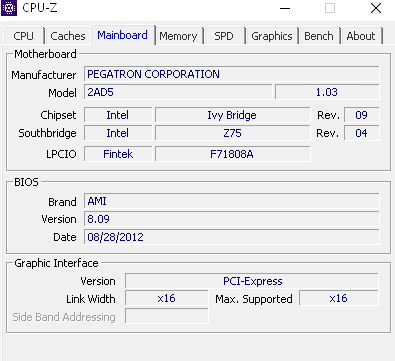Click the LPCIO label
This screenshot has width=395, height=361.
click(x=61, y=154)
